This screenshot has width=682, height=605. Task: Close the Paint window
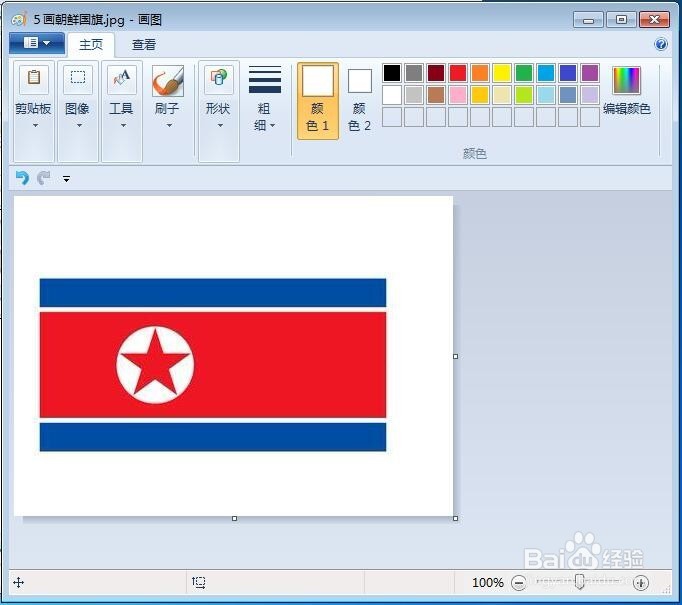[654, 20]
